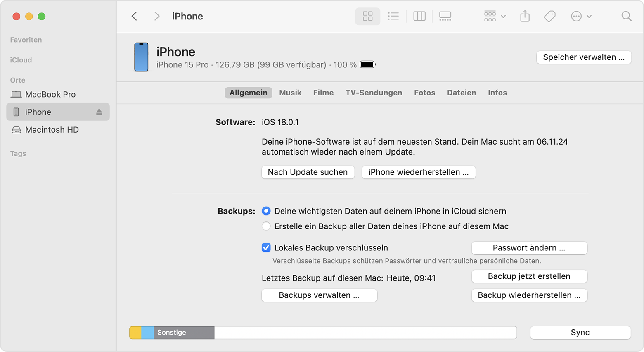
Task: Zoom window with green button
Action: (42, 17)
